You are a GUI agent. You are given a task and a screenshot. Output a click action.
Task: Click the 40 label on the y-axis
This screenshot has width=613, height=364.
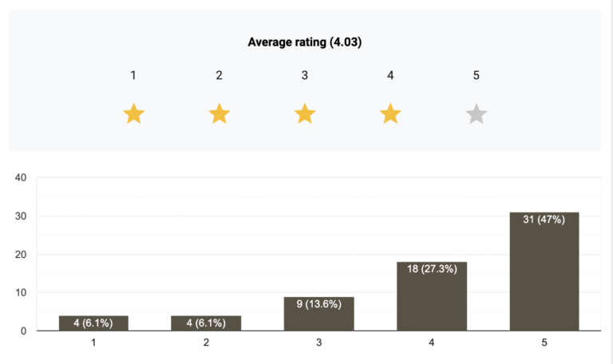coord(22,177)
